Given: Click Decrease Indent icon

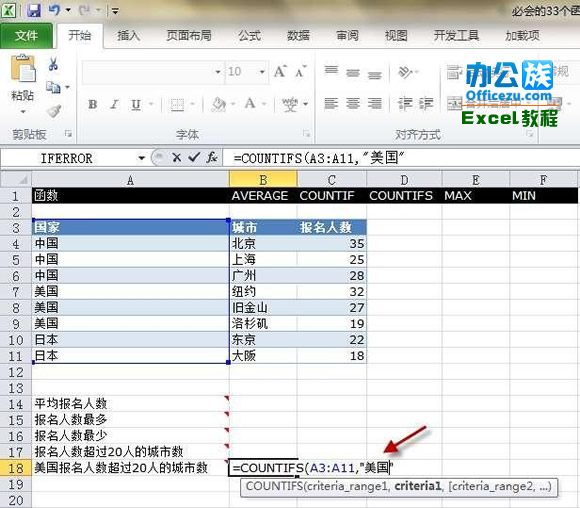Looking at the screenshot, I should [x=405, y=104].
